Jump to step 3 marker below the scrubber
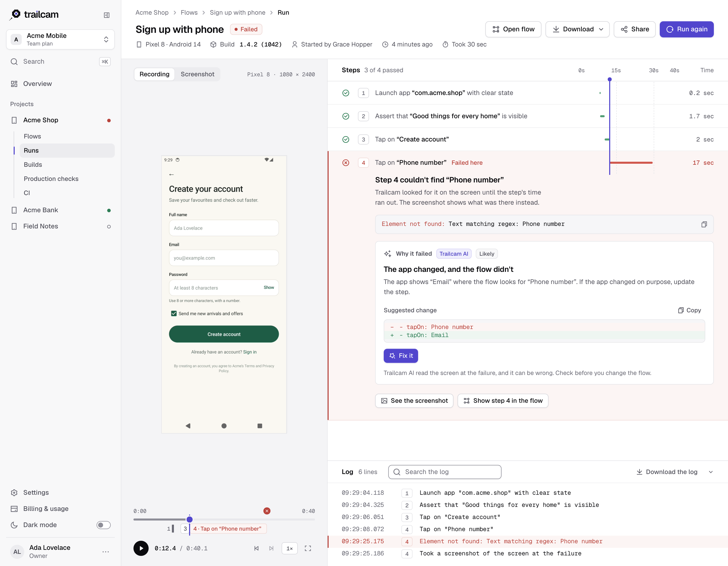The width and height of the screenshot is (728, 566). coord(185,529)
